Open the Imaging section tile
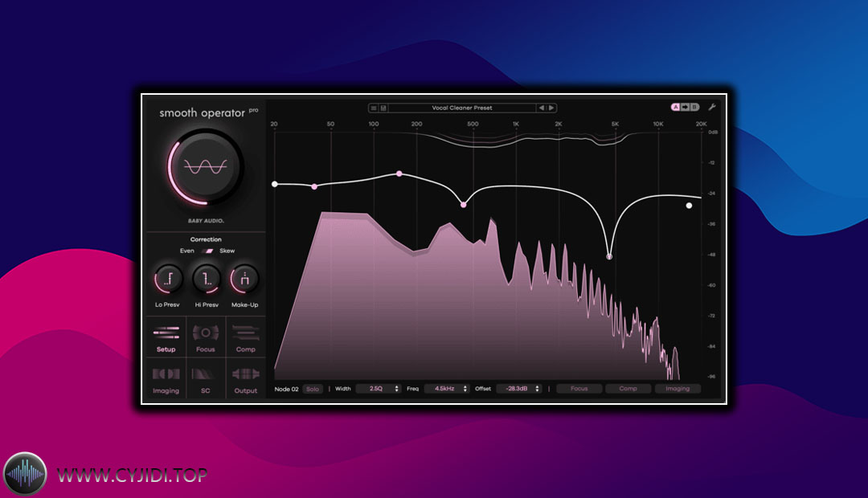The height and width of the screenshot is (498, 868). coord(166,378)
